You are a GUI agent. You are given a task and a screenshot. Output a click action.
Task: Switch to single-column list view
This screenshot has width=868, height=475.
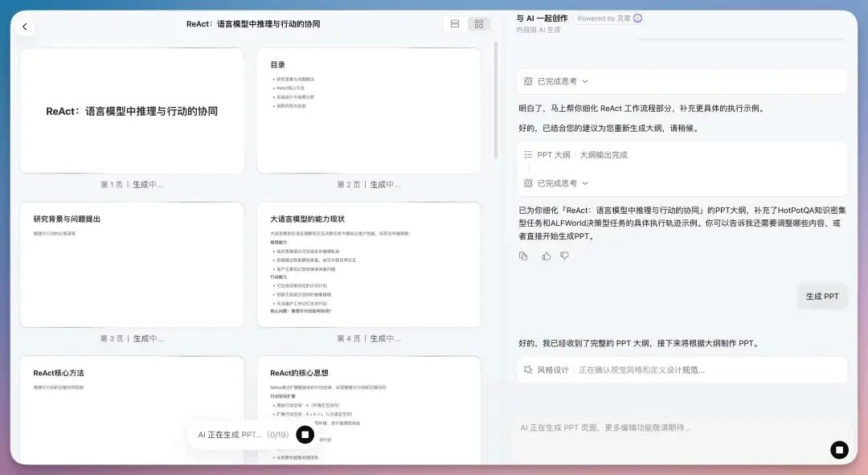pyautogui.click(x=454, y=24)
